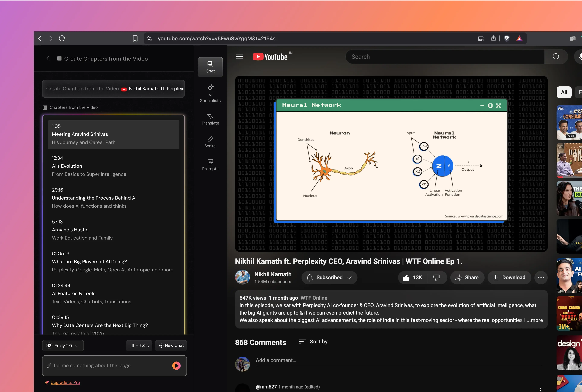Open the Translate tool in sidebar
Viewport: 582px width, 392px height.
210,119
